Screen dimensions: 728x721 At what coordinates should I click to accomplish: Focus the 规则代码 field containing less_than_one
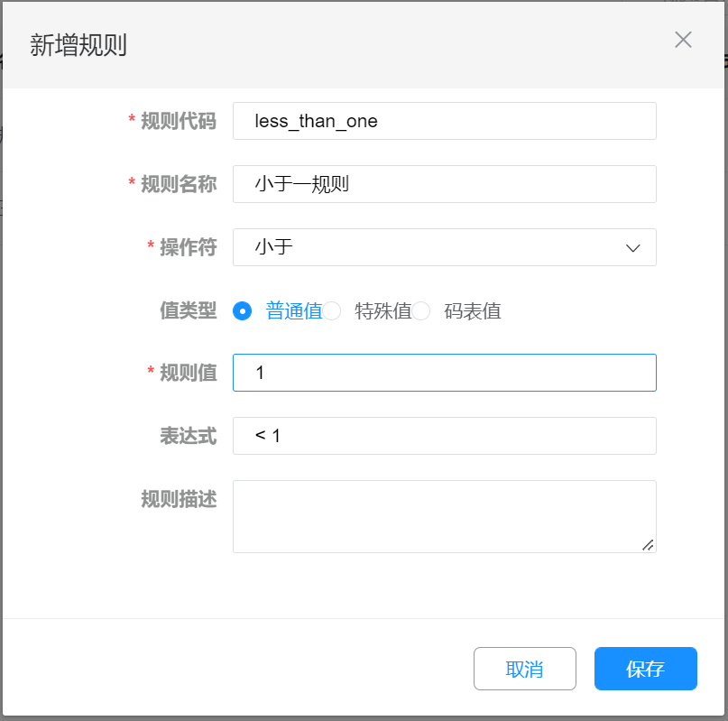coord(444,121)
